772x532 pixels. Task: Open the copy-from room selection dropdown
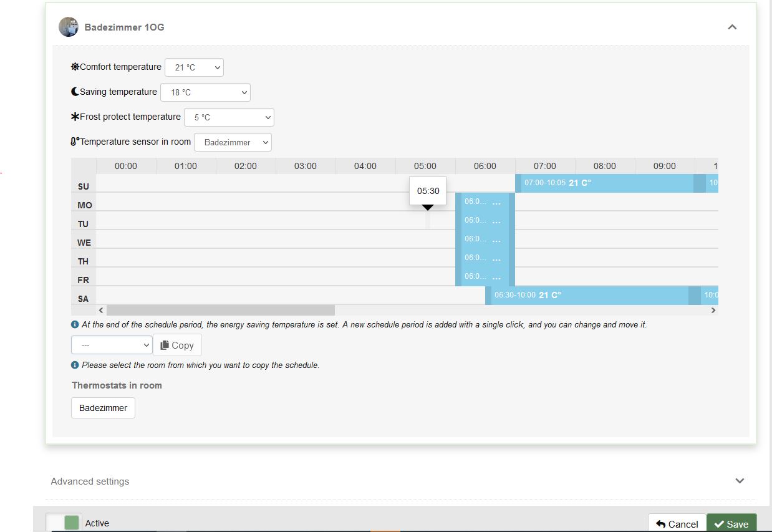coord(112,345)
